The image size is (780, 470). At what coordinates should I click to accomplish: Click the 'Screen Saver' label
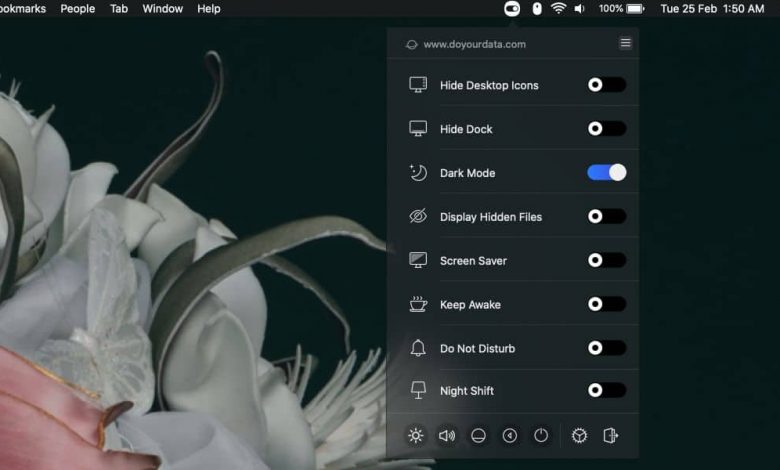[x=473, y=261]
